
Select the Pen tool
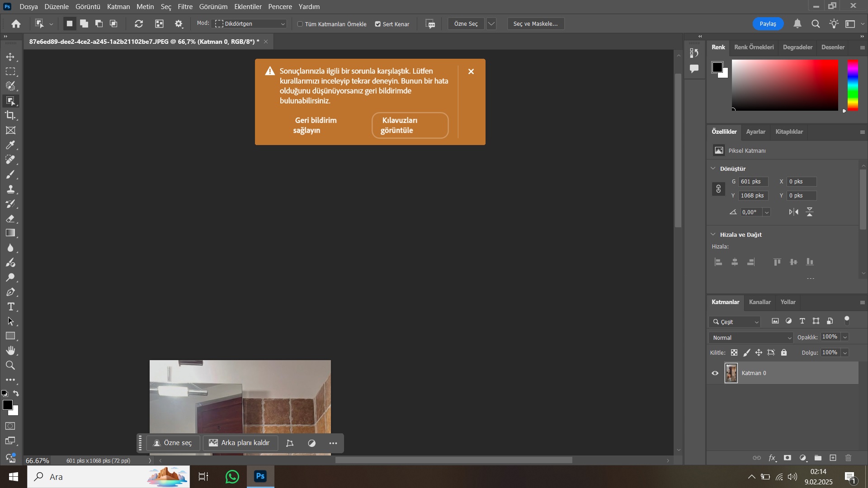pyautogui.click(x=10, y=292)
